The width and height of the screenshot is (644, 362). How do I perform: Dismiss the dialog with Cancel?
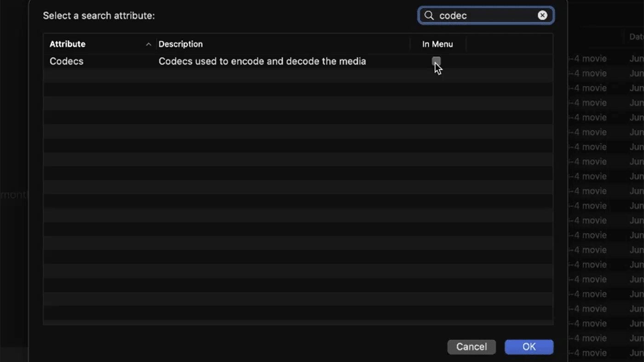[471, 347]
